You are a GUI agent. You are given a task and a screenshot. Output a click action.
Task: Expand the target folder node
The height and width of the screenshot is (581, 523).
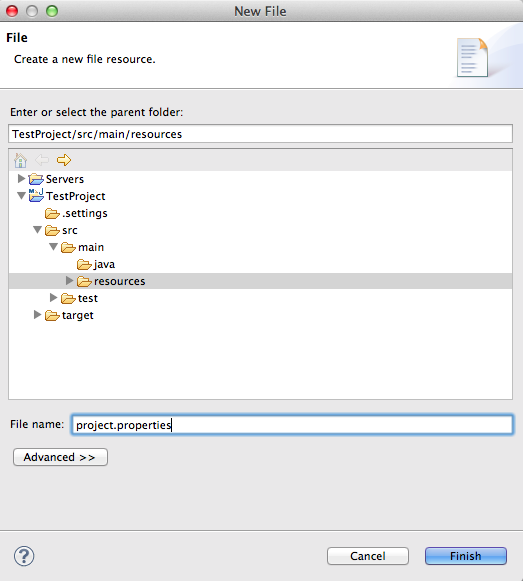coord(37,315)
